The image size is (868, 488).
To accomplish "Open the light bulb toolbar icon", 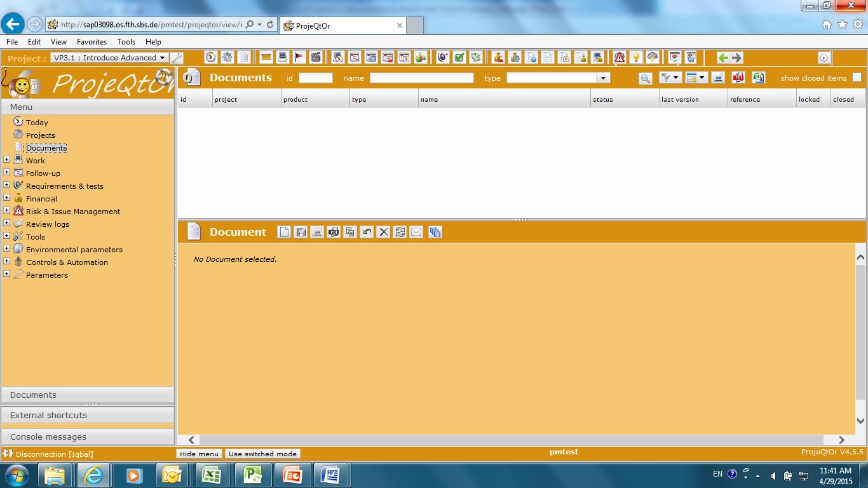I will [636, 58].
